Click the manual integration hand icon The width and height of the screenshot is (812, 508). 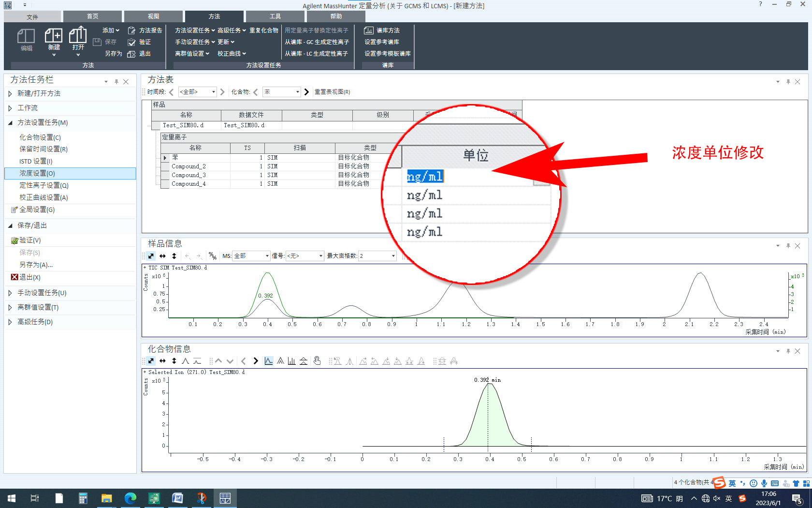(317, 361)
